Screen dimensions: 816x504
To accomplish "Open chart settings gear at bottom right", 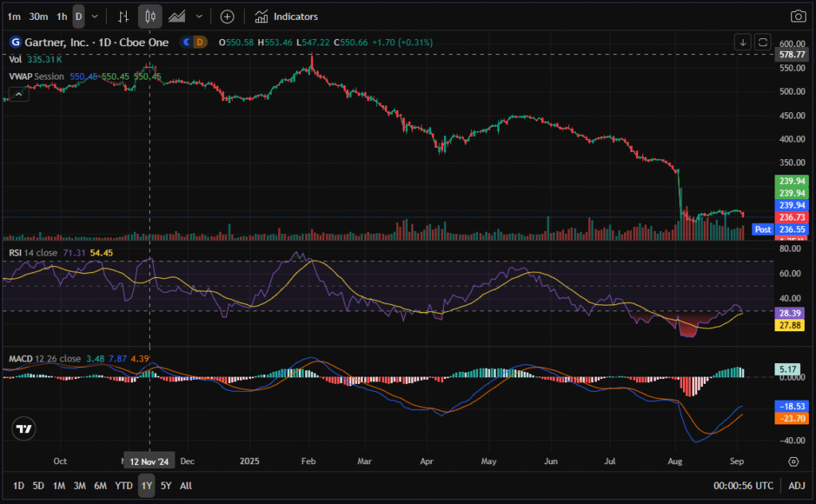I will (x=793, y=461).
